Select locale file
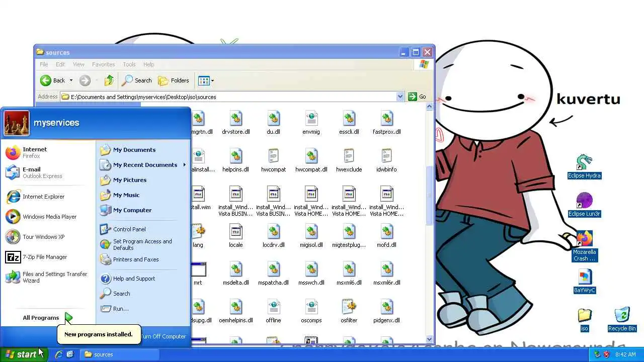Image resolution: width=644 pixels, height=362 pixels. [x=236, y=236]
